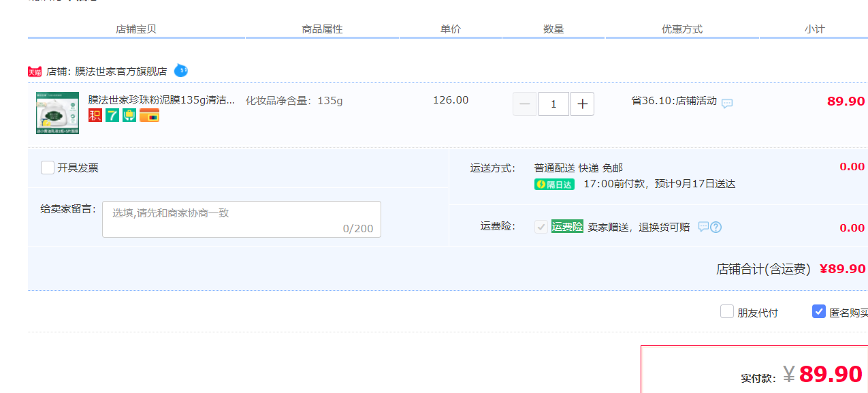Image resolution: width=868 pixels, height=393 pixels.
Task: Open the shipping insurance comment bubble icon
Action: tap(704, 227)
